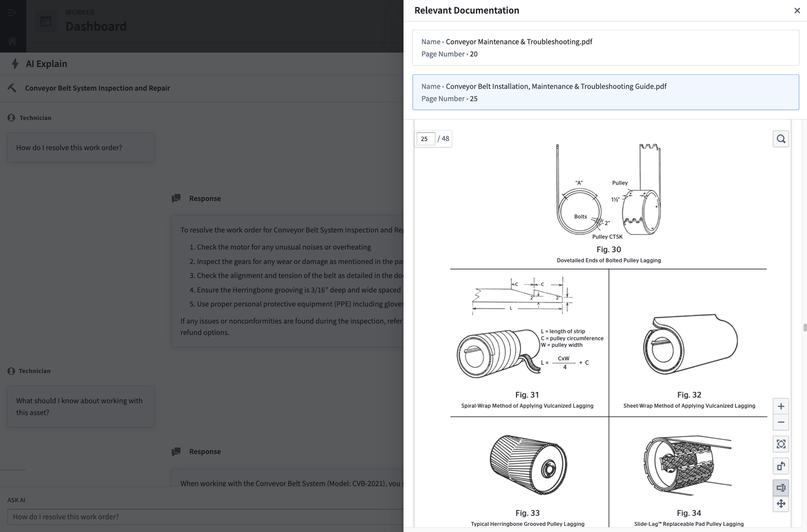807x532 pixels.
Task: Click the Technician avatar by the first question
Action: click(11, 117)
